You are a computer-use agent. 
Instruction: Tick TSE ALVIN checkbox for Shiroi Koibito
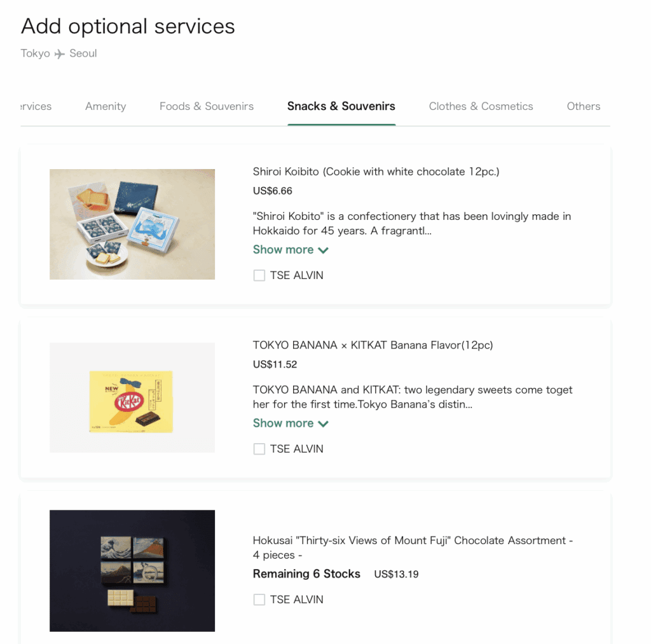(259, 275)
